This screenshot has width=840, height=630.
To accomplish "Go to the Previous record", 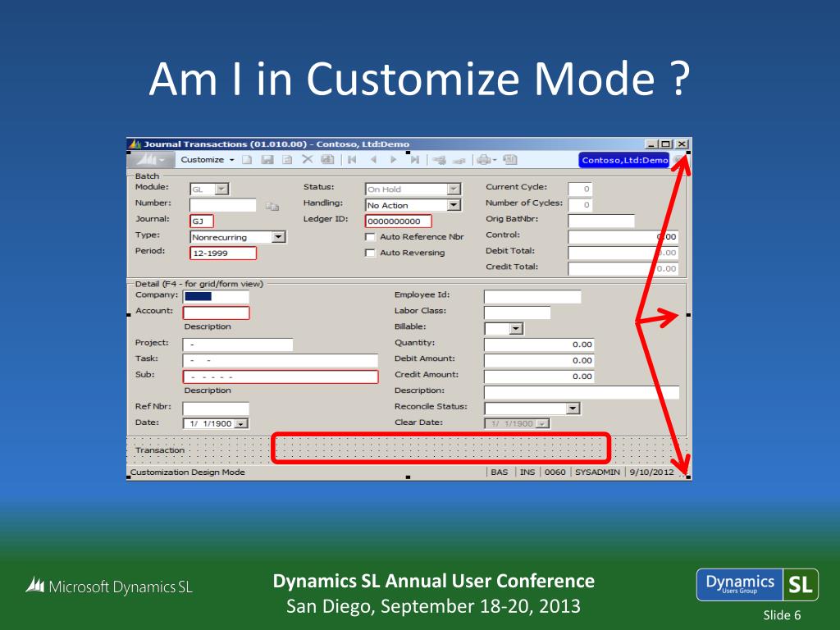I will tap(373, 160).
